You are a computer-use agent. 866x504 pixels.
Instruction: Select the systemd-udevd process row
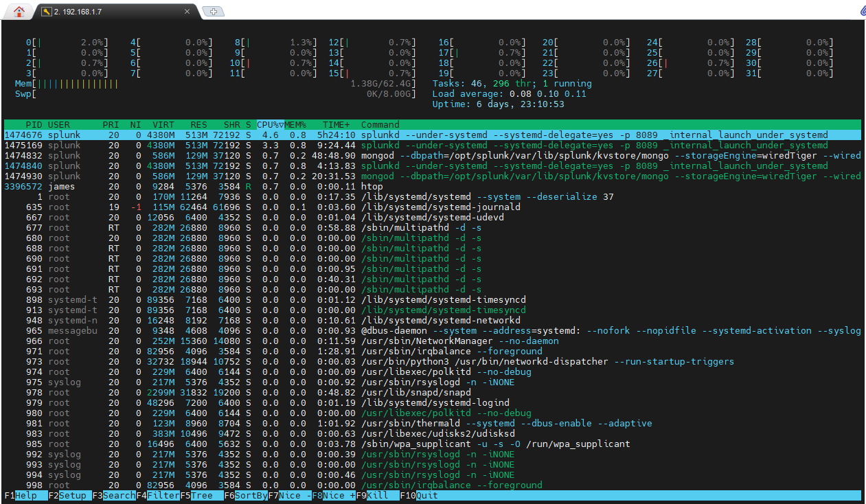(433, 218)
